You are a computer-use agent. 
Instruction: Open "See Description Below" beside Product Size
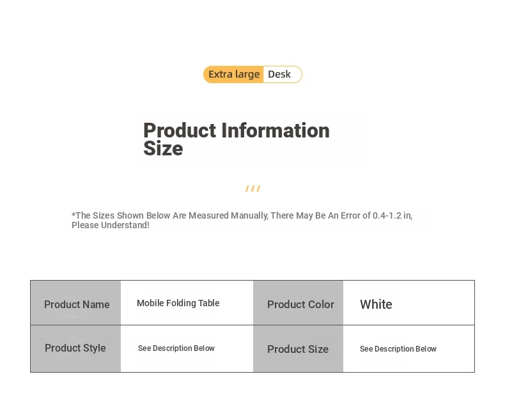pyautogui.click(x=398, y=349)
